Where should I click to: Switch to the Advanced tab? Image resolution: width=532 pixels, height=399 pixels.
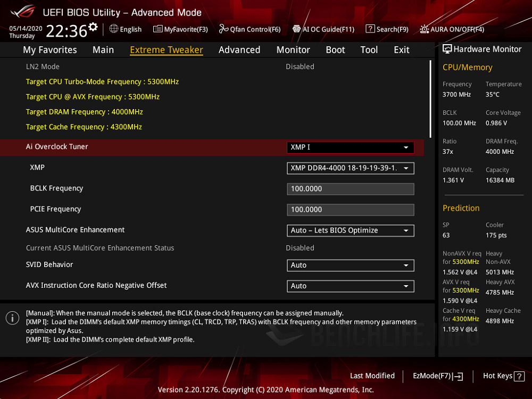(x=239, y=49)
